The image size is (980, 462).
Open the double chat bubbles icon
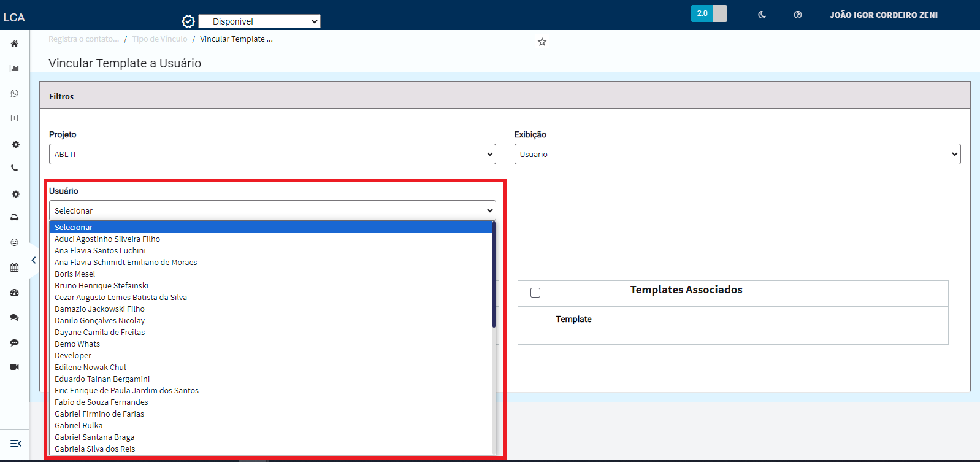coord(14,317)
